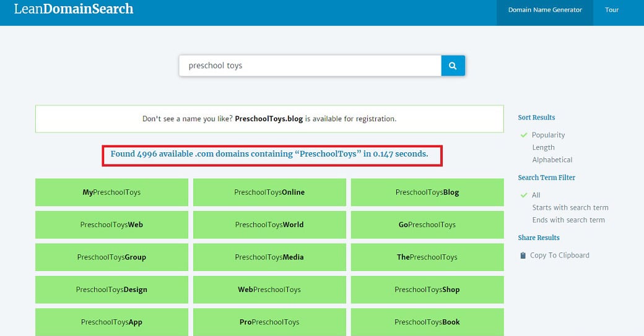Screen dimensions: 644x336
Task: Select the MyPreschoolToys domain result
Action: tap(111, 192)
